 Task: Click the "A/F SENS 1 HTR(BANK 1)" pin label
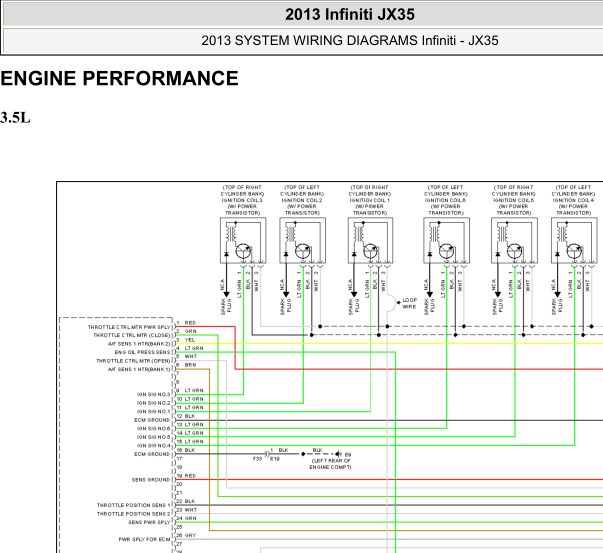pyautogui.click(x=139, y=370)
